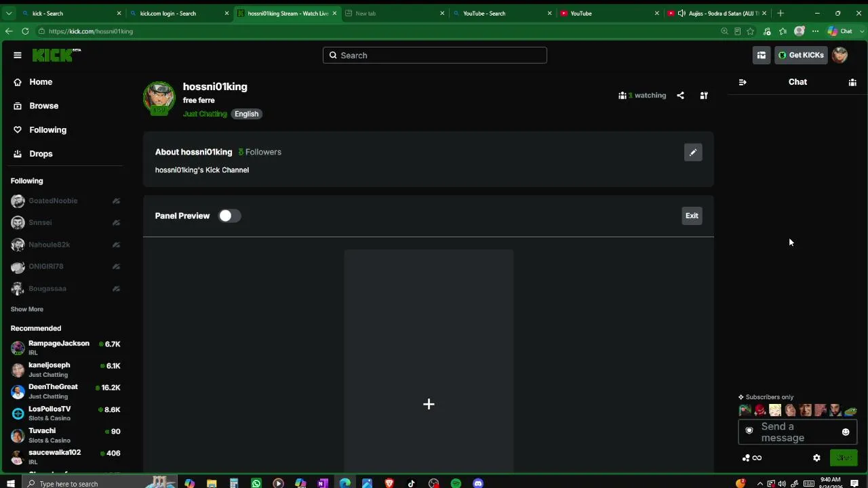This screenshot has width=868, height=488.
Task: Open a new browser tab
Action: (781, 13)
